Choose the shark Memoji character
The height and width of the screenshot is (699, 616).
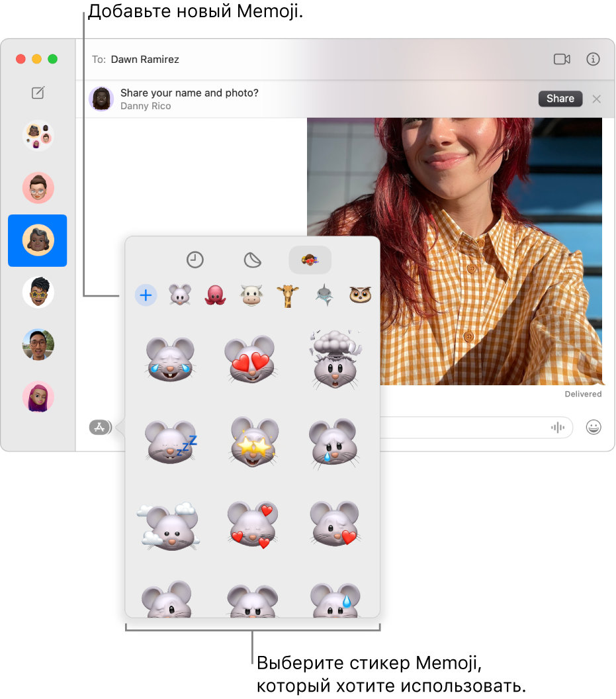pyautogui.click(x=324, y=295)
